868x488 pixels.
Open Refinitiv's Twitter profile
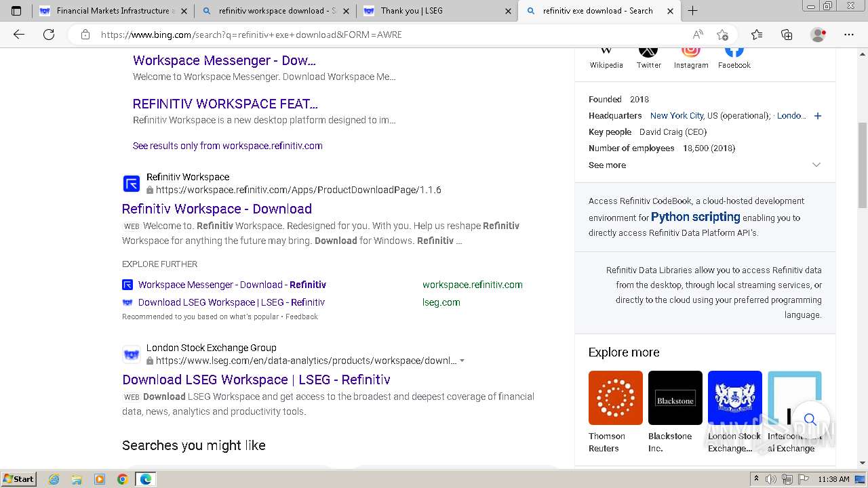[x=648, y=58]
